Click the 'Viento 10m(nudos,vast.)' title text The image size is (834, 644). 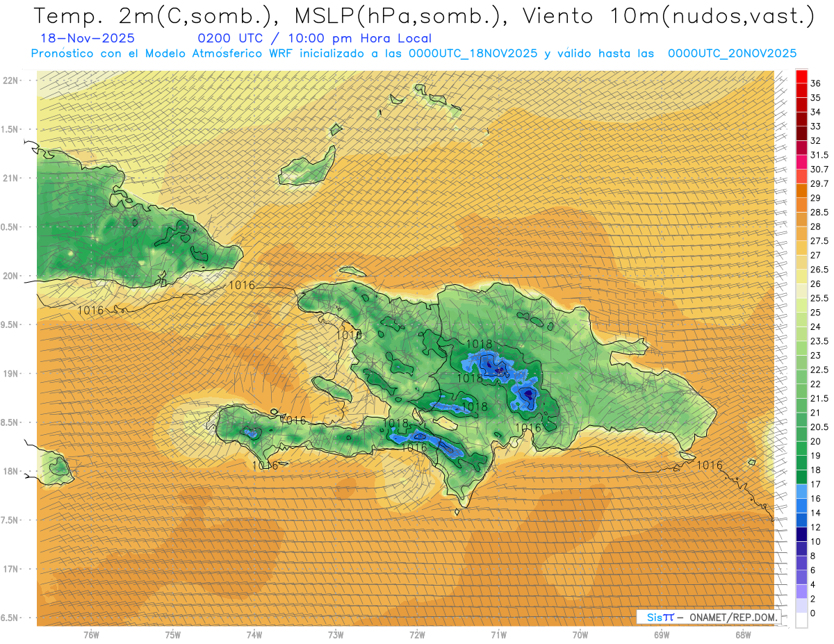click(x=663, y=16)
